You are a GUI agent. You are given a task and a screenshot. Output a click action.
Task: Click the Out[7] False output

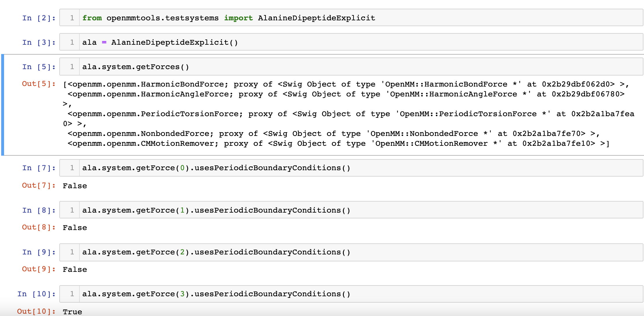click(x=74, y=186)
